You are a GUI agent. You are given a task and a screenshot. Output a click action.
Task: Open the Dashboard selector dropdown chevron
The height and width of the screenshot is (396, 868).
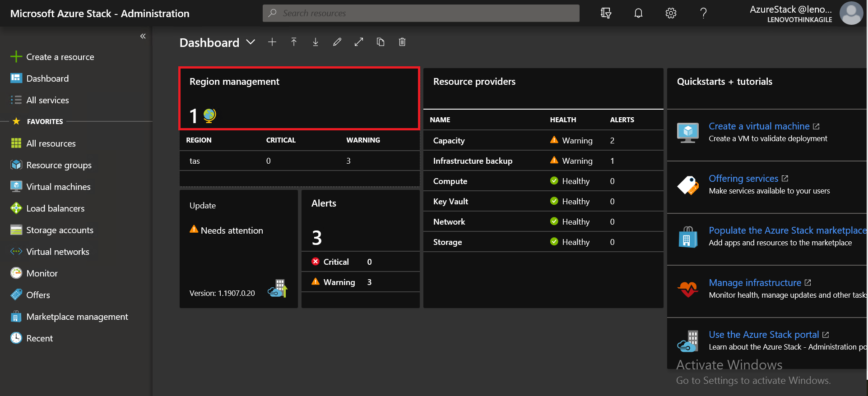pos(251,42)
